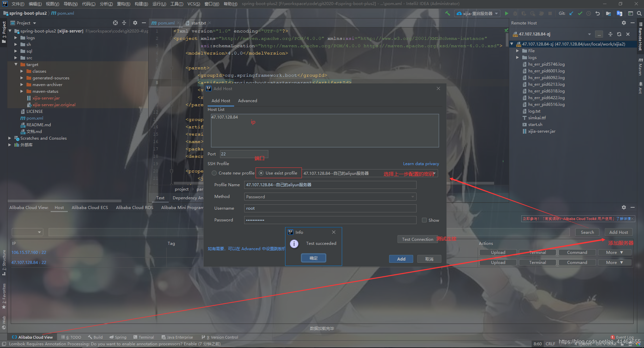Viewport: 644px width, 348px height.
Task: Click Command button for host 106.15.57.160
Action: 577,253
